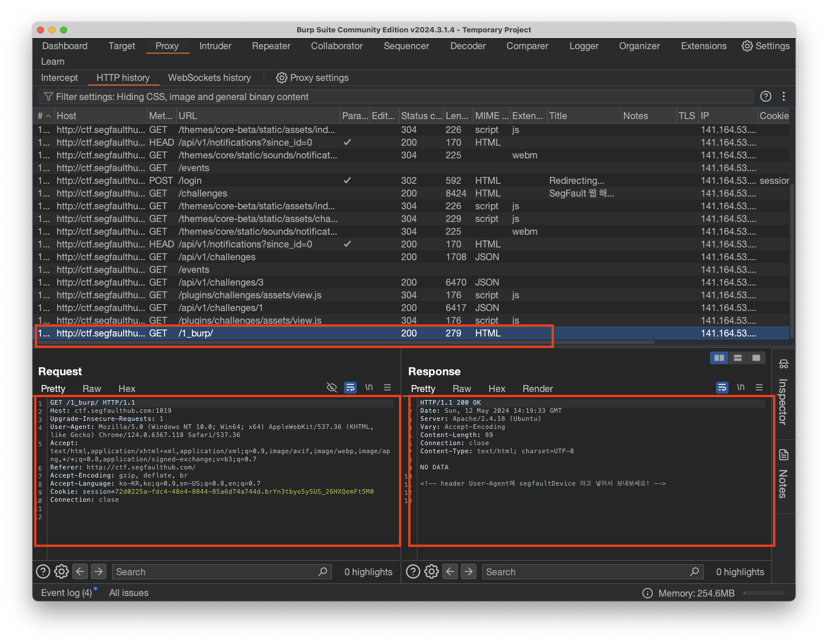Open Response panel hamburger menu
Image resolution: width=828 pixels, height=644 pixels.
[759, 387]
